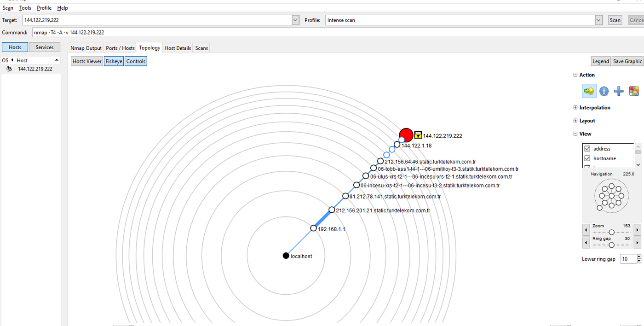Screen dimensions: 644x326
Task: Click the 212.156.64.46 node circle
Action: [x=380, y=161]
